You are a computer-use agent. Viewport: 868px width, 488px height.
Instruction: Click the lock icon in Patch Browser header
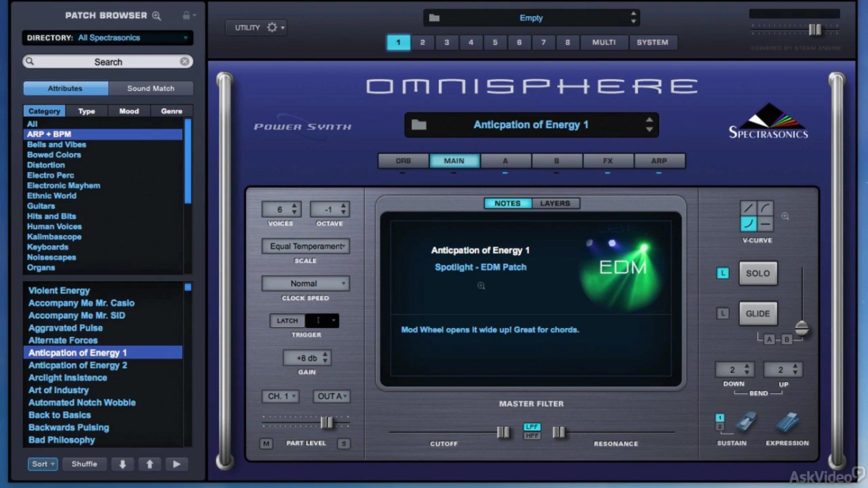click(x=186, y=15)
